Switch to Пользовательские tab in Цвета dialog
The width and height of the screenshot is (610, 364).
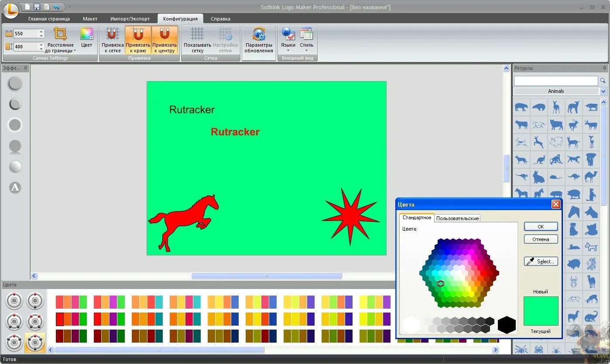click(457, 218)
